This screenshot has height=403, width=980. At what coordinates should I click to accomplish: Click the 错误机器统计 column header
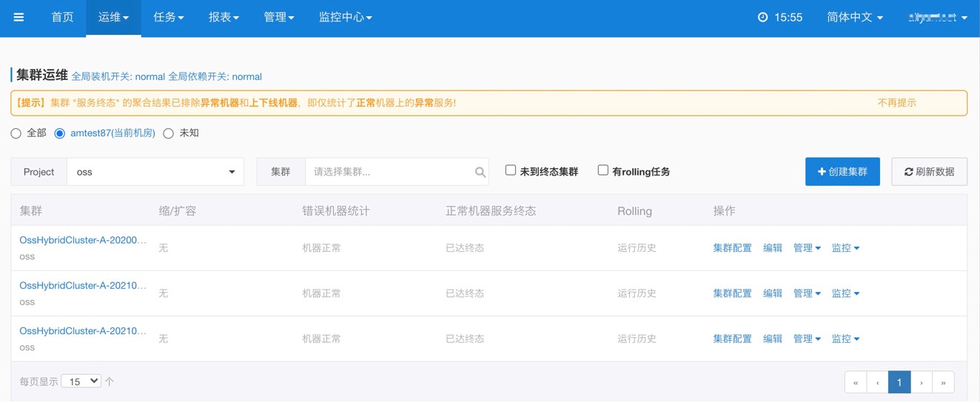[335, 211]
